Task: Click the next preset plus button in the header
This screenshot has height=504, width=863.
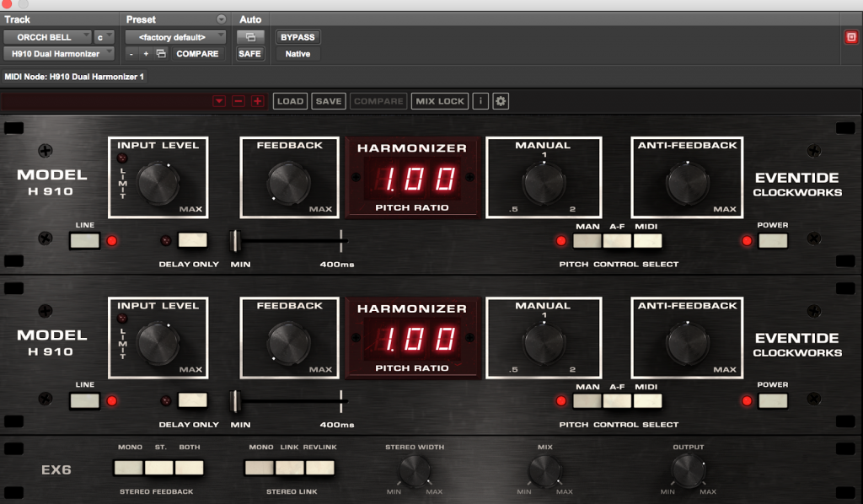Action: 146,53
